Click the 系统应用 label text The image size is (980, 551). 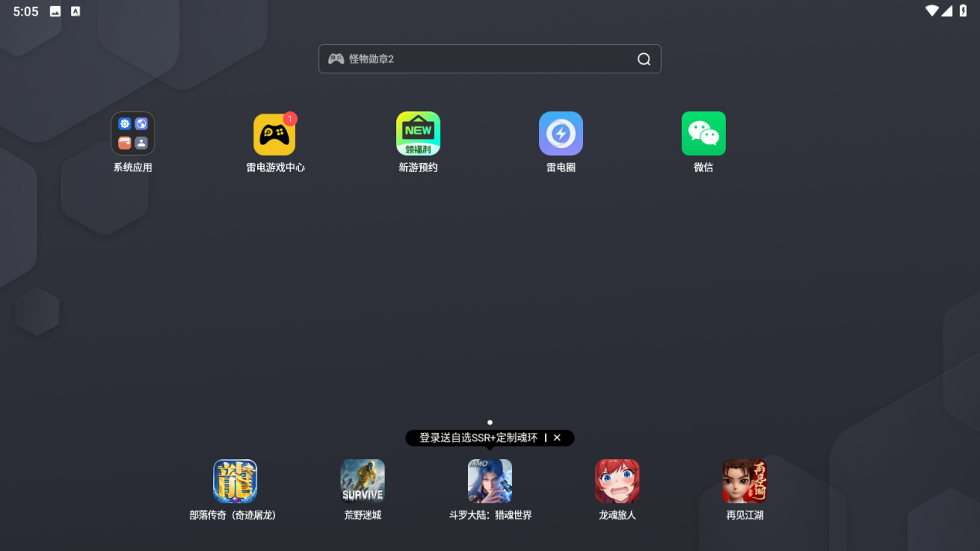pyautogui.click(x=133, y=167)
